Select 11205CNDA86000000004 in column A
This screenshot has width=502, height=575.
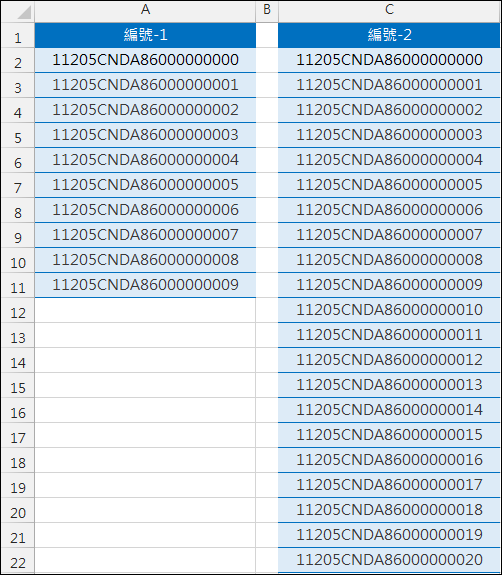(x=145, y=160)
